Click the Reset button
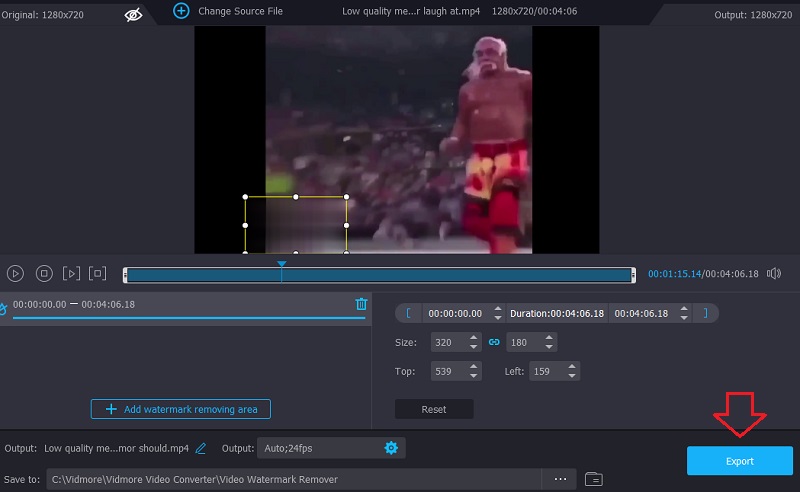800x492 pixels. (x=433, y=409)
